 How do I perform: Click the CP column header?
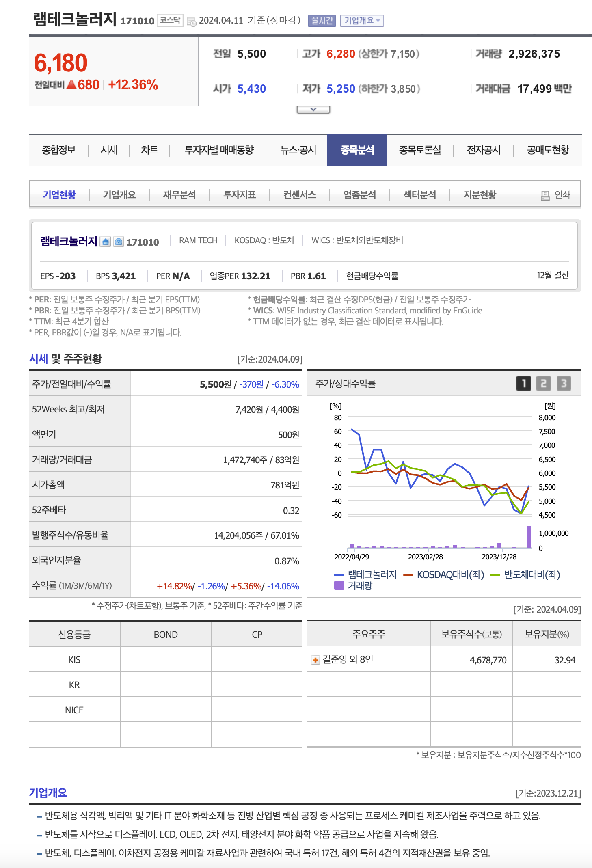257,635
